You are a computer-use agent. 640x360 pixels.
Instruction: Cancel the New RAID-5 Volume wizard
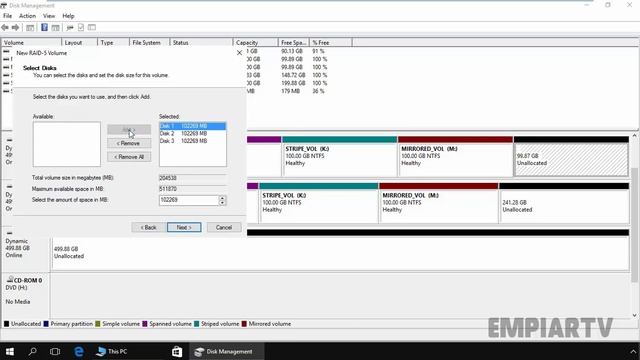pyautogui.click(x=224, y=227)
